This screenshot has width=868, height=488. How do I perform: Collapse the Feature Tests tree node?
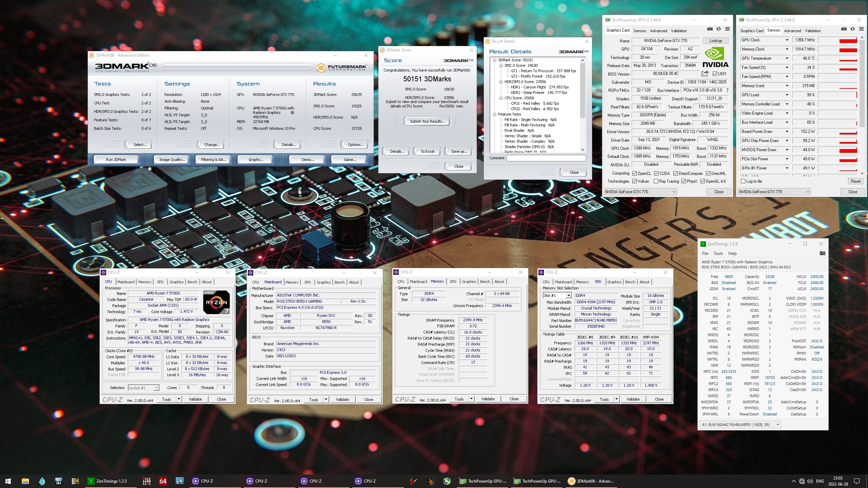(495, 114)
